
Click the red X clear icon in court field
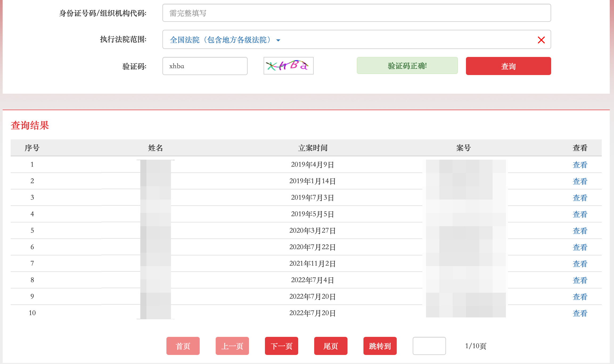point(541,40)
